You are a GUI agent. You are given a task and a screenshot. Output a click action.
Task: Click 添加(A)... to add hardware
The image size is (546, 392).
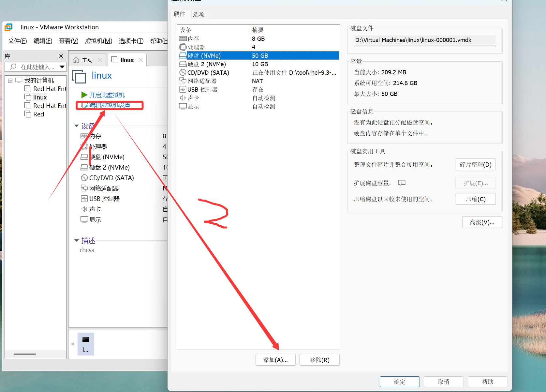tap(275, 360)
